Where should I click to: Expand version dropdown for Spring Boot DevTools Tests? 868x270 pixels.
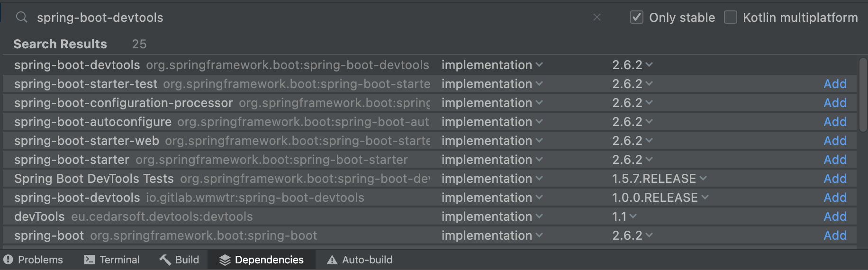click(703, 179)
